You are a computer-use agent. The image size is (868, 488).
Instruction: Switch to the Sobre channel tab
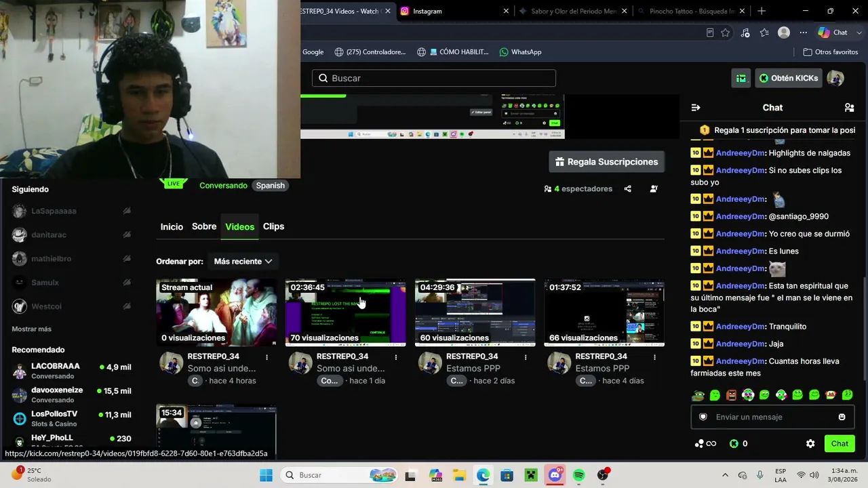(204, 226)
